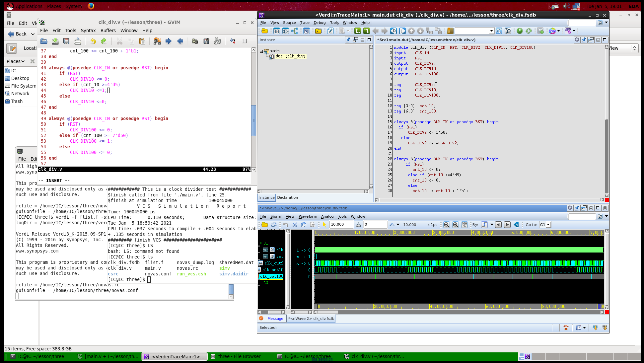The height and width of the screenshot is (363, 644).
Task: Open the Buffers menu in GVIM
Action: click(x=108, y=31)
